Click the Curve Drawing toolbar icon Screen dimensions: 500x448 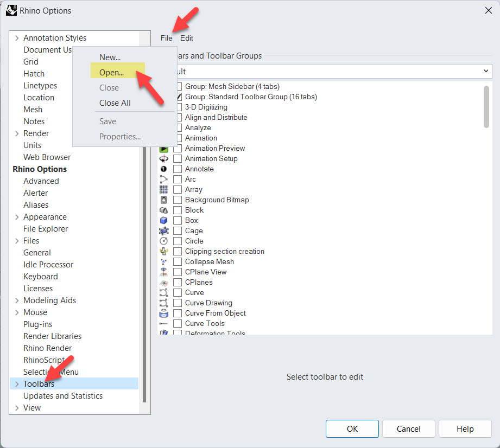(x=163, y=303)
